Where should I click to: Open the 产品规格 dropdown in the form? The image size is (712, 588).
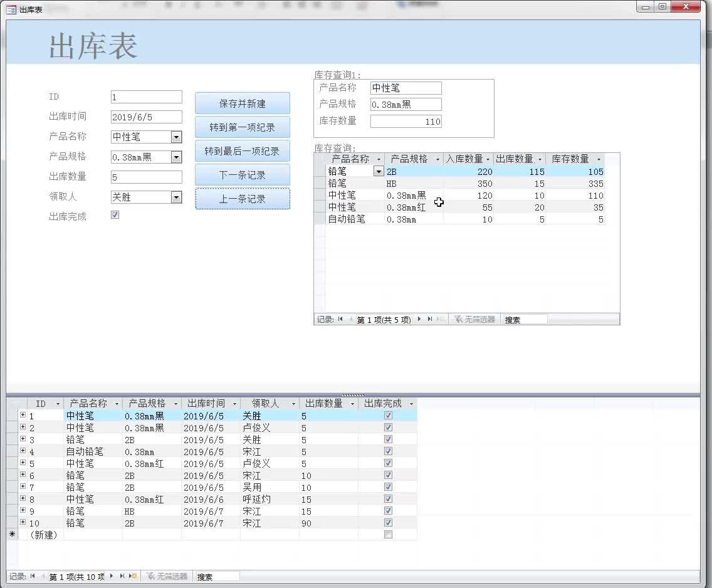click(x=177, y=157)
